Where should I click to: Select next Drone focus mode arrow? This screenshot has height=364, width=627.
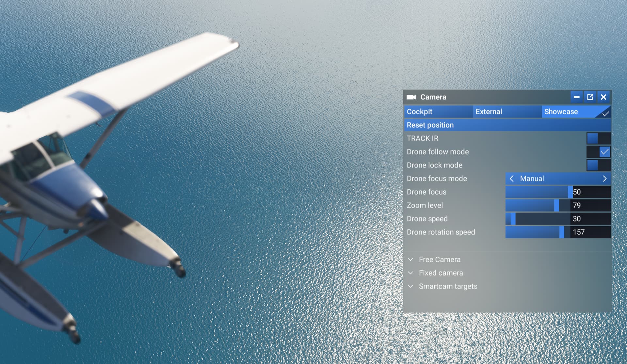604,179
